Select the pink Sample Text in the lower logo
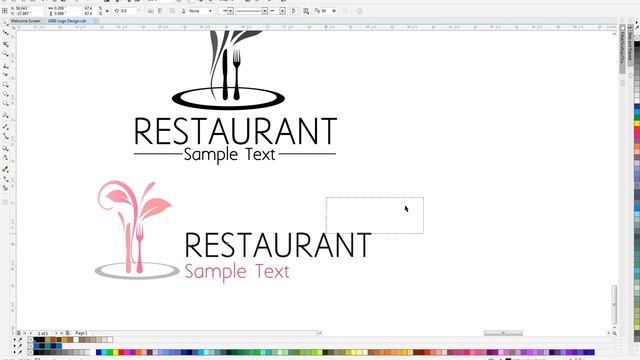This screenshot has height=360, width=640. tap(237, 272)
